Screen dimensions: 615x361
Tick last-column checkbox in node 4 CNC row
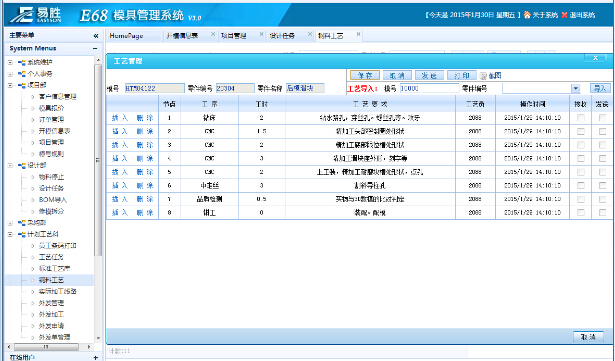point(602,159)
